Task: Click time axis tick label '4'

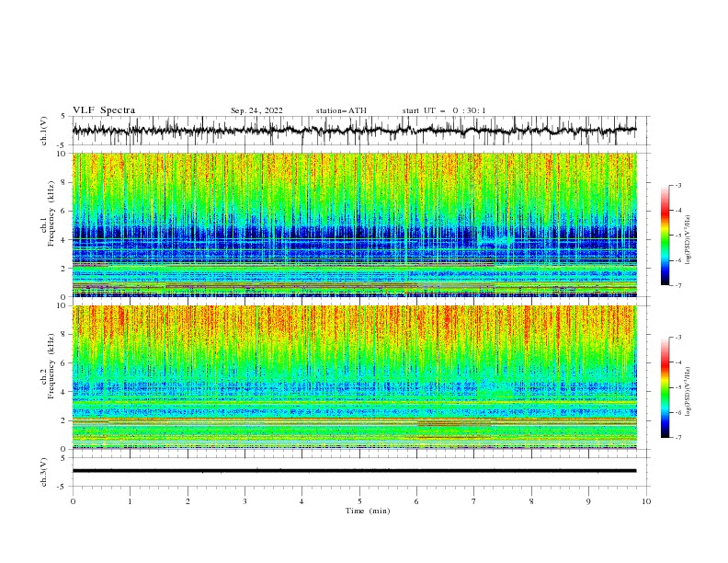Action: click(x=301, y=501)
